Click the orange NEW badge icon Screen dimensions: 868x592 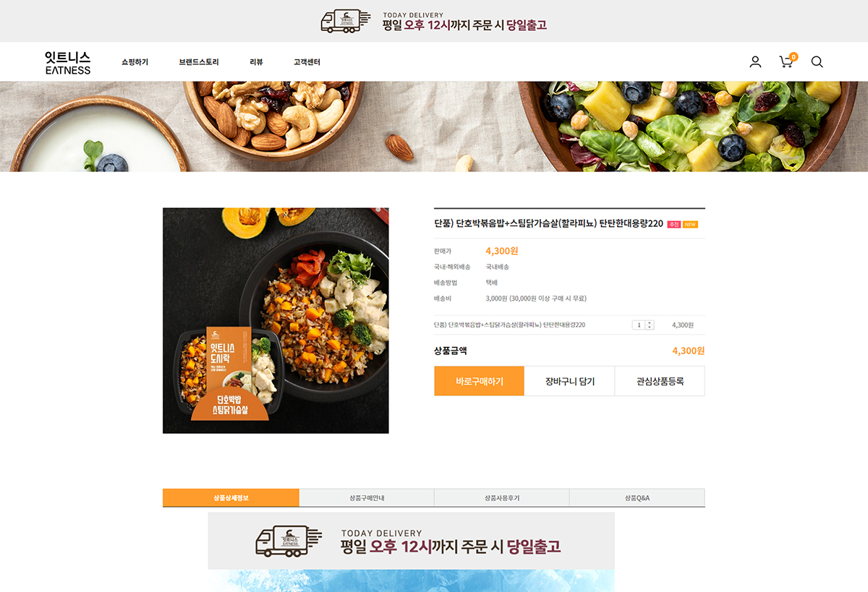tap(691, 224)
